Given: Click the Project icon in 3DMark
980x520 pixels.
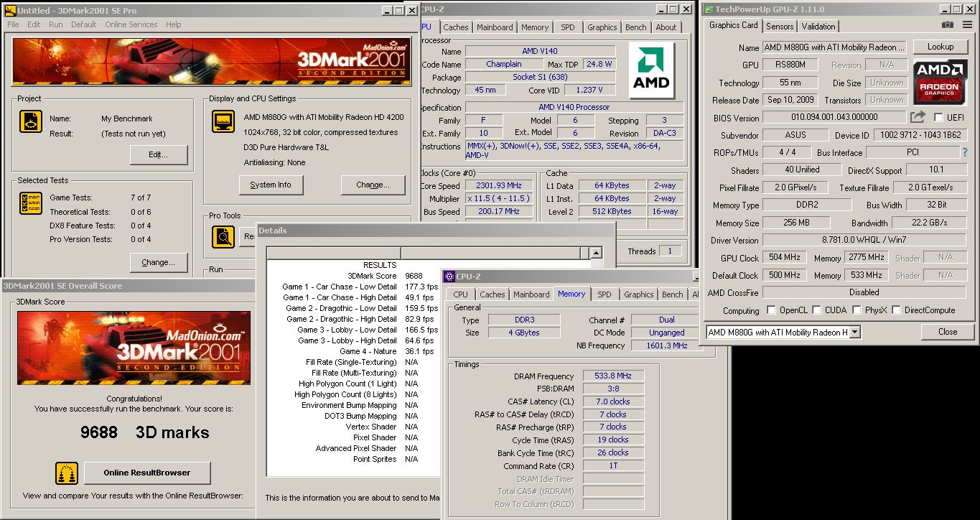Looking at the screenshot, I should (31, 121).
